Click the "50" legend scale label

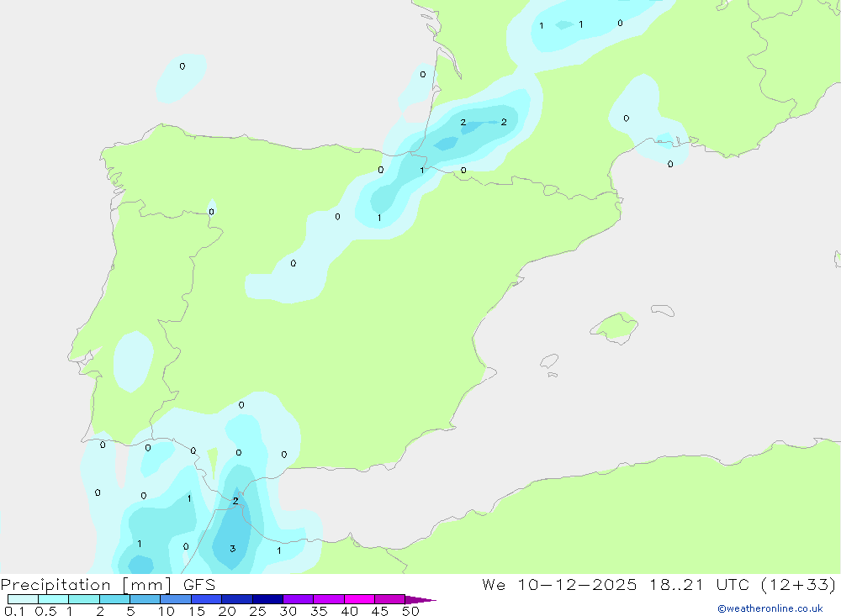coord(411,611)
